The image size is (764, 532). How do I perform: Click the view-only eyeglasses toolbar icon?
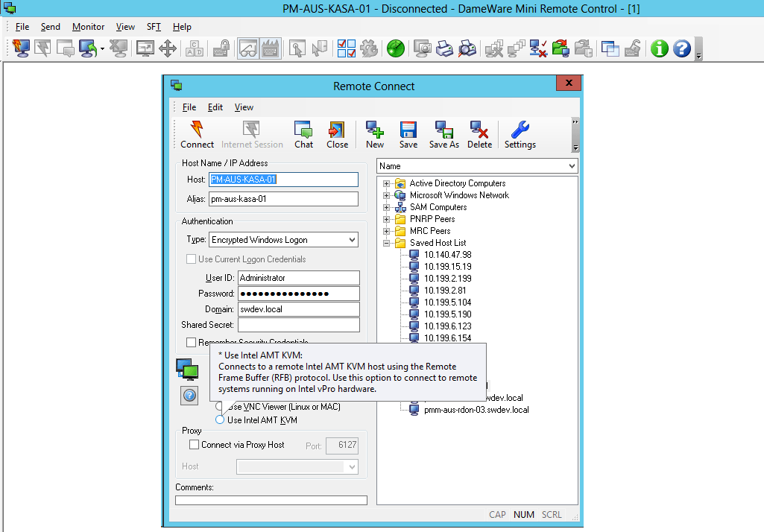248,48
